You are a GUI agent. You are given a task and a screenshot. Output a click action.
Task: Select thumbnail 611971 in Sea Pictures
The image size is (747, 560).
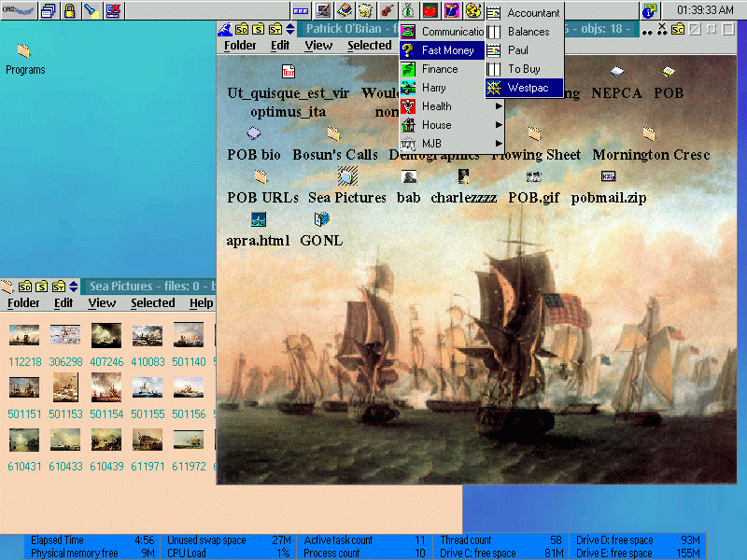(x=148, y=440)
